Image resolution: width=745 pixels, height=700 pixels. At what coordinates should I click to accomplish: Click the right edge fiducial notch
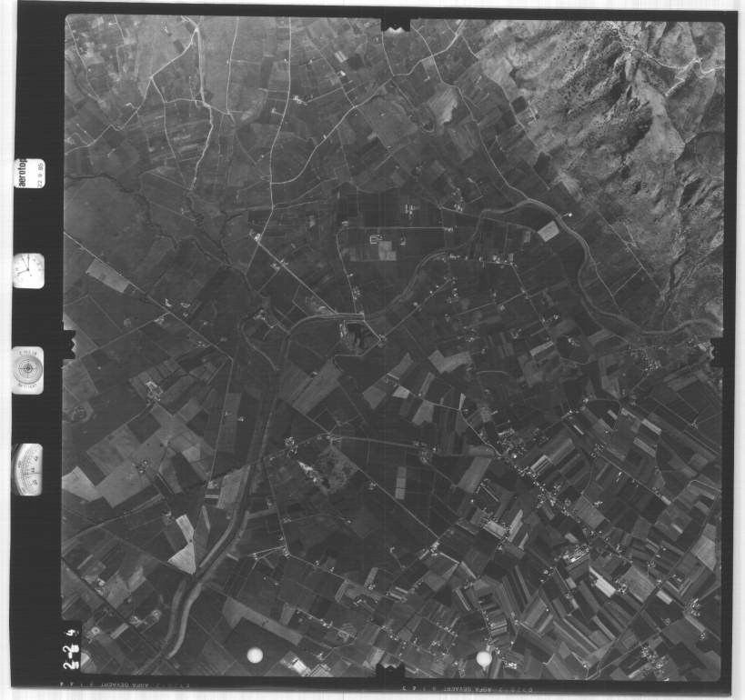click(717, 351)
